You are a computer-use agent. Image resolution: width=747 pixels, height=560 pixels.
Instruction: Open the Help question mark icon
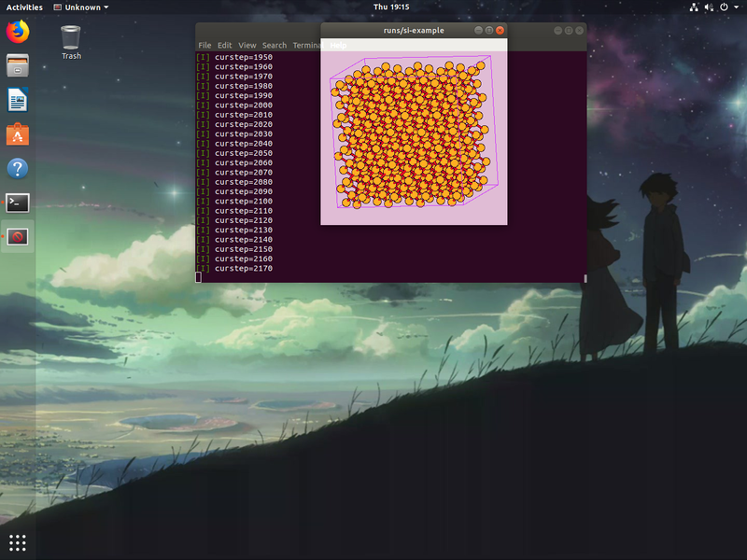click(18, 169)
